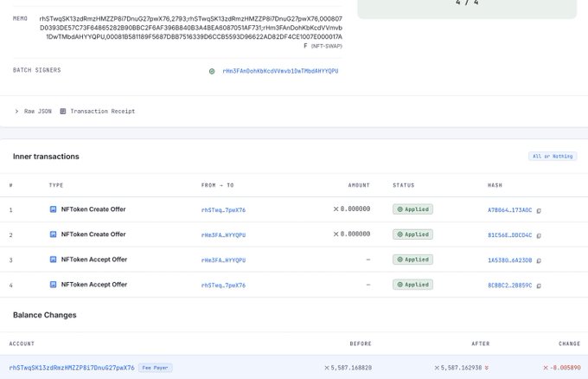Click the TYPE column header
588x379 pixels.
tap(56, 185)
